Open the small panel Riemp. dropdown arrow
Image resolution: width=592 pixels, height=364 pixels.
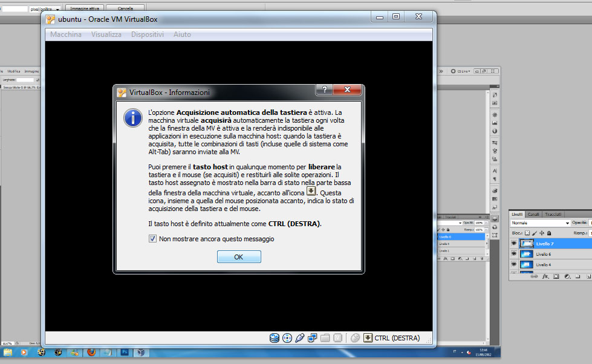tap(486, 230)
